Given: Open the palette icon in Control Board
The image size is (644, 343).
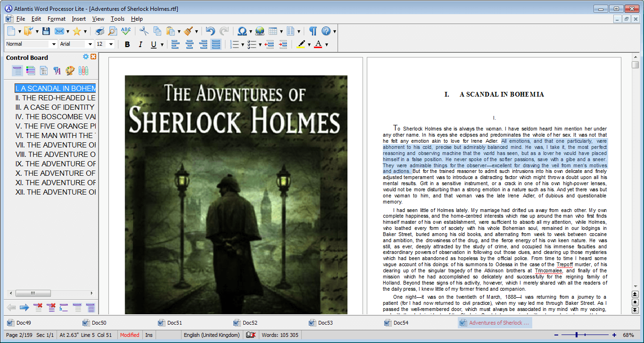Looking at the screenshot, I should tap(70, 71).
